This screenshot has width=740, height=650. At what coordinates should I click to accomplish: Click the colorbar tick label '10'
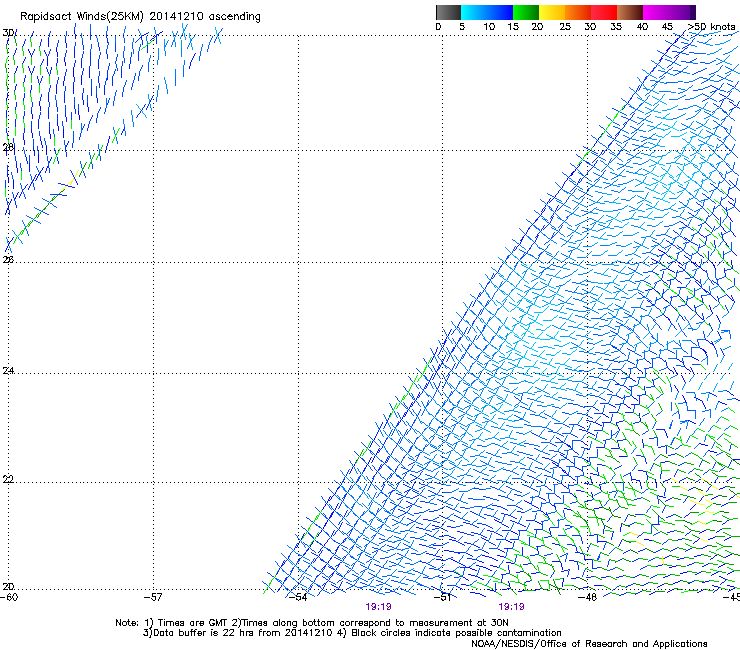pos(489,27)
